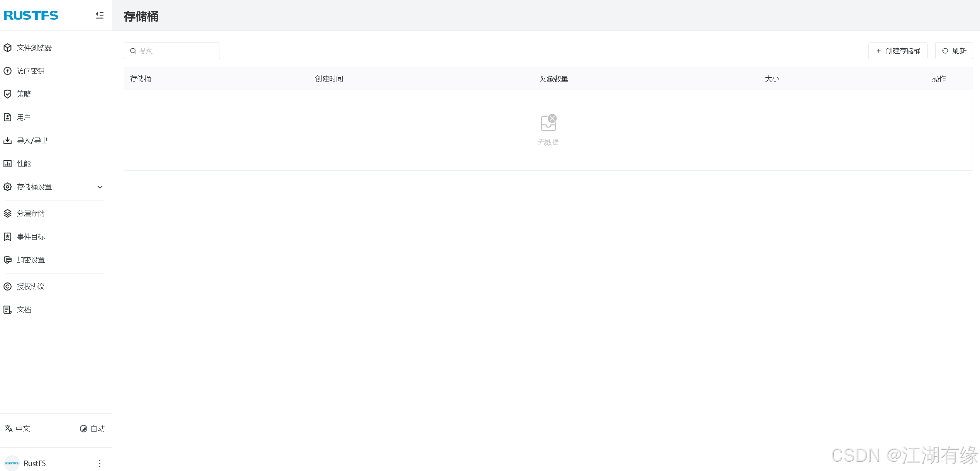Expand the 存储桶设置 chevron
The height and width of the screenshot is (471, 980).
pyautogui.click(x=100, y=187)
